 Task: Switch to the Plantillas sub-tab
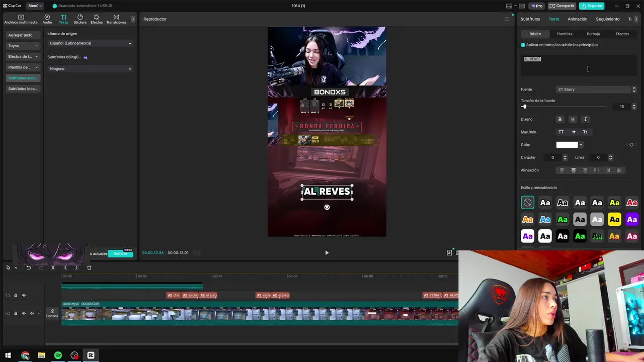(x=564, y=34)
